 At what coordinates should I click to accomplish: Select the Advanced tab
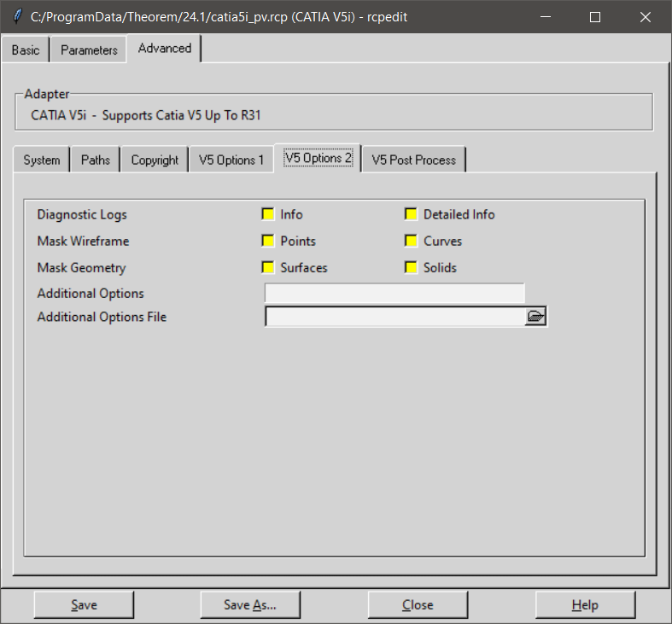165,49
